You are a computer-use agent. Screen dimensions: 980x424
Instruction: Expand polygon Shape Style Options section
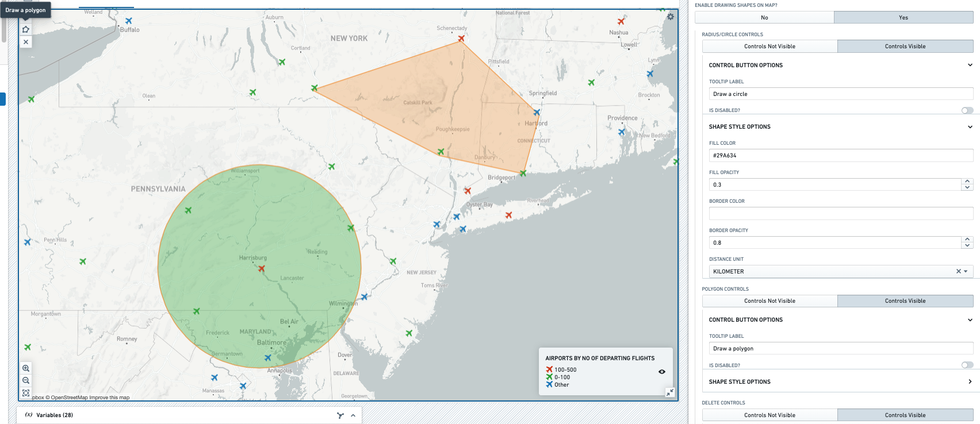tap(970, 381)
